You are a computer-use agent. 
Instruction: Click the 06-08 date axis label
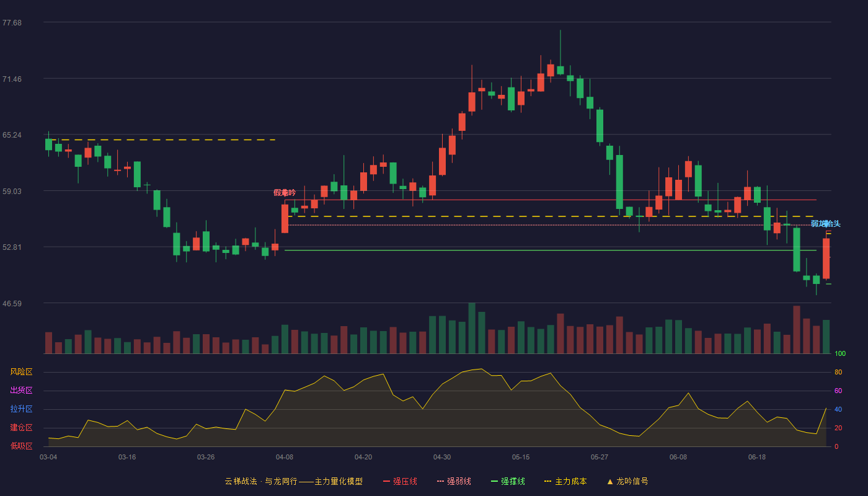pyautogui.click(x=678, y=457)
